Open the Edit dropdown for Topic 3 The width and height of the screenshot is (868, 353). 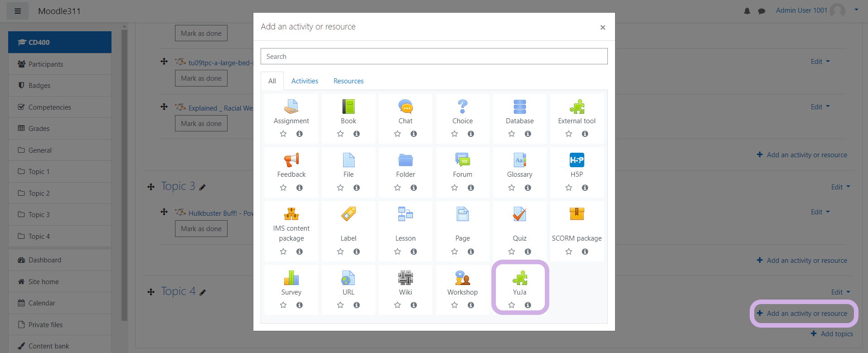(840, 187)
